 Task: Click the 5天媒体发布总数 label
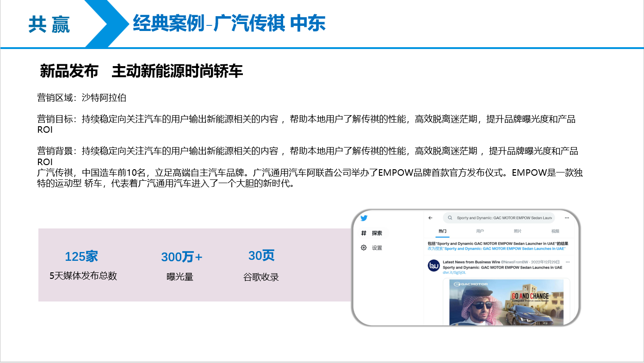point(83,276)
